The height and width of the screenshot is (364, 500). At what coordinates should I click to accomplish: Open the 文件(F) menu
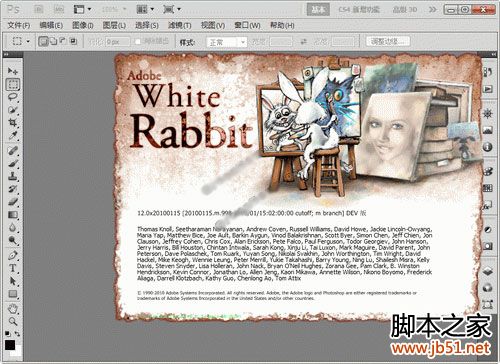(x=19, y=25)
